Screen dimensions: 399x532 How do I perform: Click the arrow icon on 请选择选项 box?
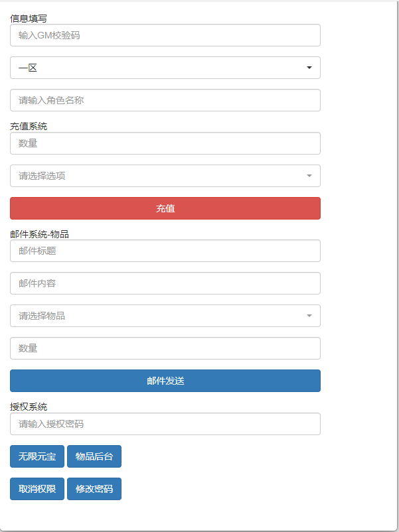point(309,176)
